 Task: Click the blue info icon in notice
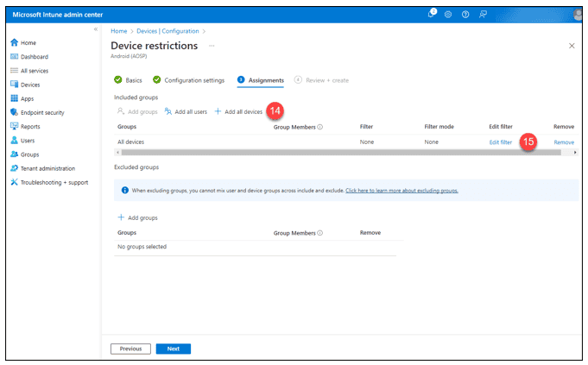coord(125,191)
